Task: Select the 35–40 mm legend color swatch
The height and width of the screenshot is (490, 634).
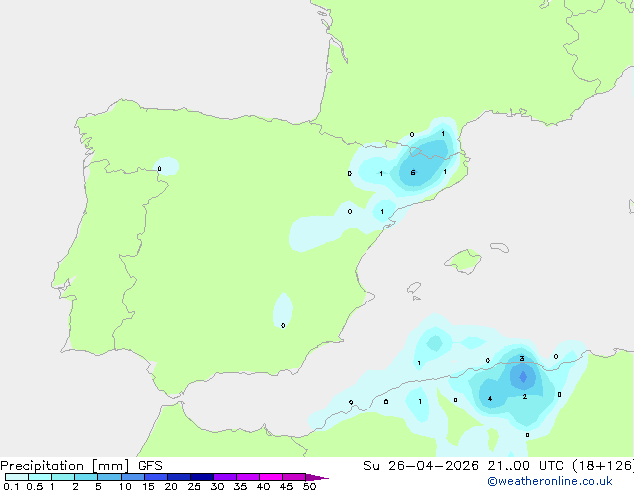Action: 248,477
